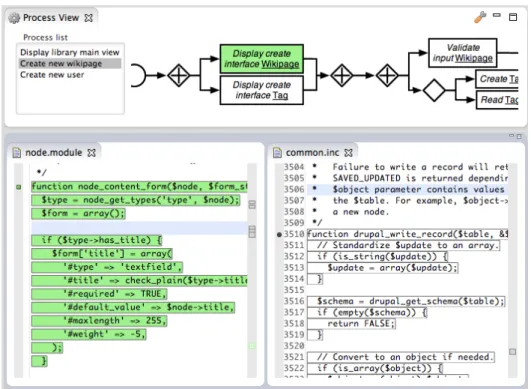The image size is (531, 389).
Task: Click 'Validate input Wikipage' node
Action: [463, 53]
